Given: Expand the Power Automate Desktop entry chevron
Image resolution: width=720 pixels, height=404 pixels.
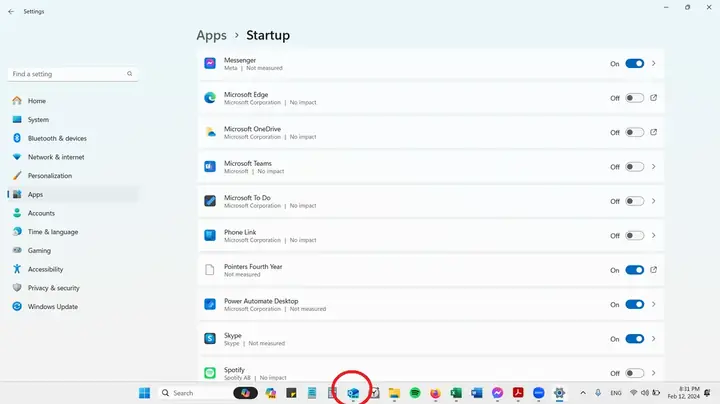Looking at the screenshot, I should click(653, 304).
